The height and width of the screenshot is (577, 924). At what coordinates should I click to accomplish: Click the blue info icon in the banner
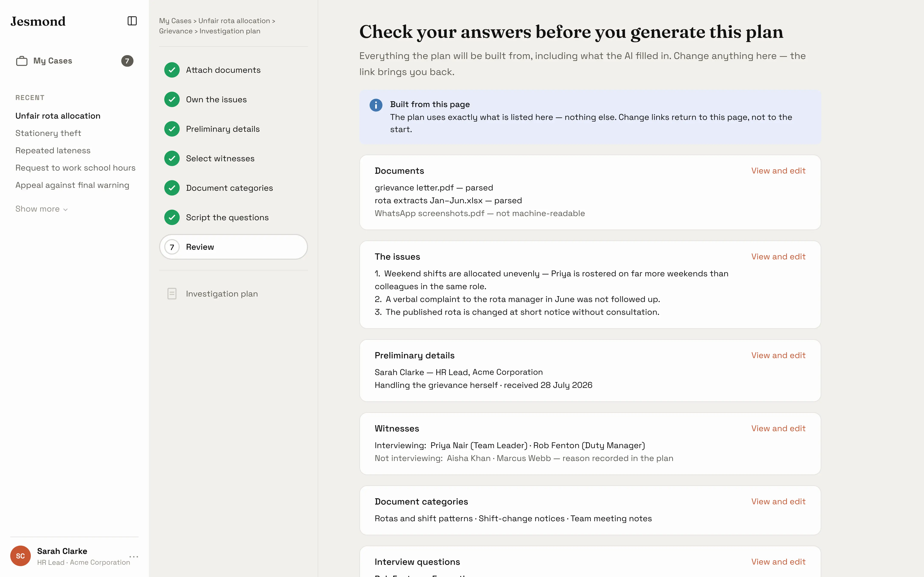(x=376, y=105)
